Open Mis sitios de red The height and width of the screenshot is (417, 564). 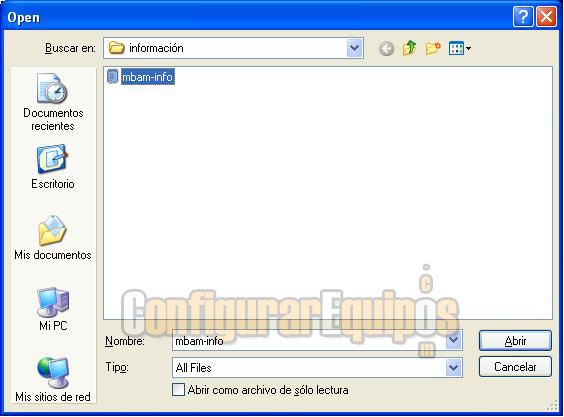pyautogui.click(x=53, y=379)
